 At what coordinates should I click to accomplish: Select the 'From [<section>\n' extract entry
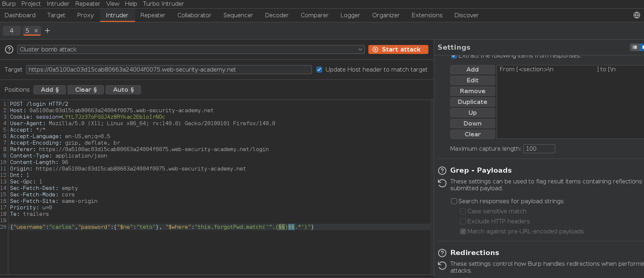[x=570, y=69]
